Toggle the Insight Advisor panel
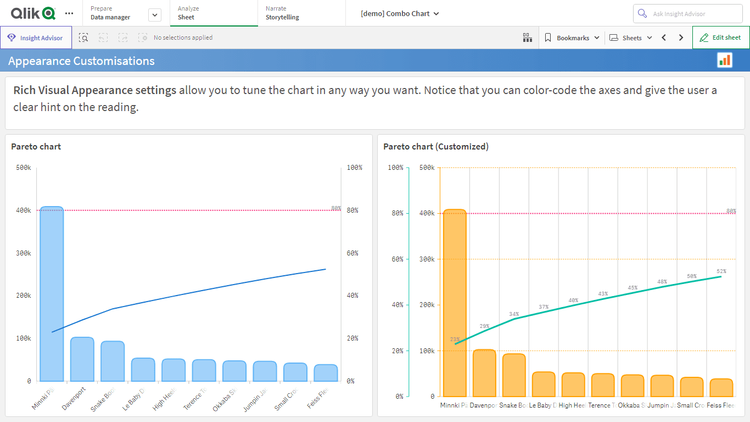Screen dimensions: 750x422 tap(35, 37)
